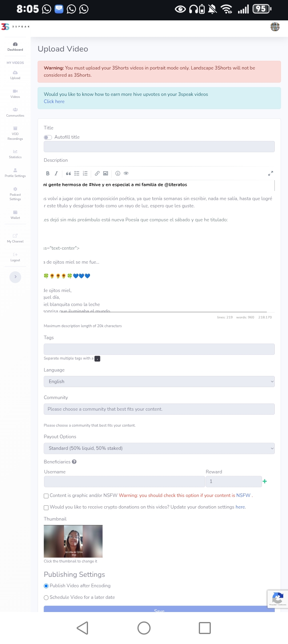
Task: Insert an image into the description
Action: click(x=106, y=173)
